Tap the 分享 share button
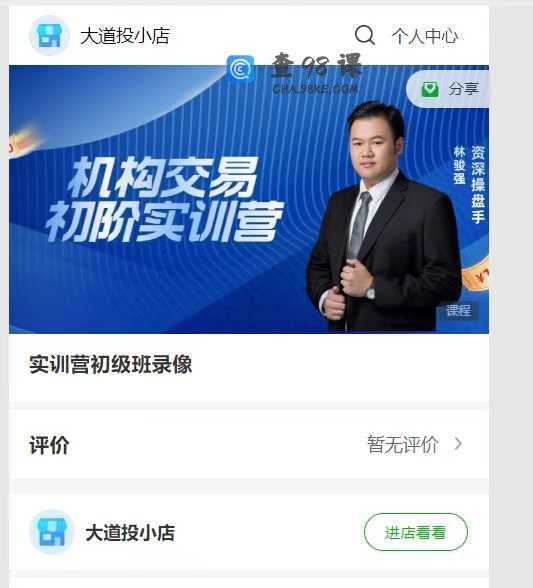Viewport: 533px width, 588px height. point(447,89)
